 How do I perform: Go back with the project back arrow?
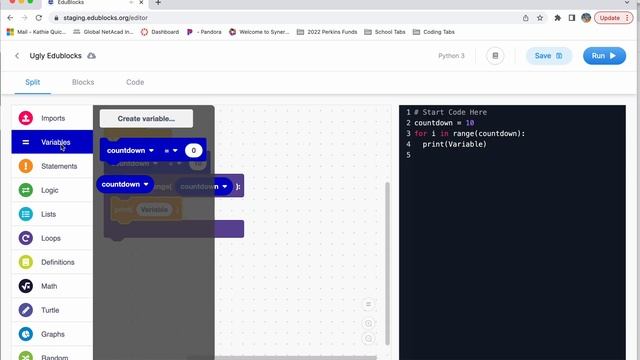click(x=17, y=56)
